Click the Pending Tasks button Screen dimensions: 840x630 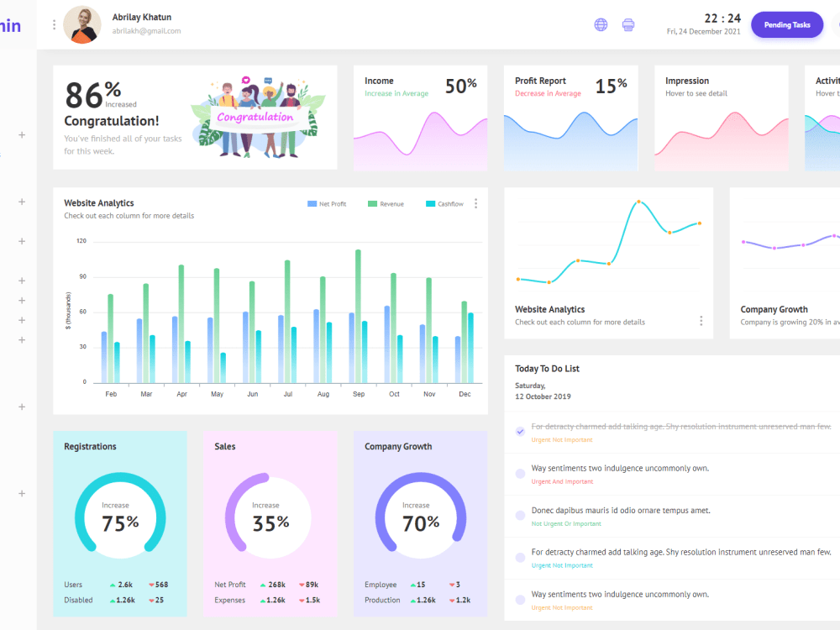pos(786,24)
